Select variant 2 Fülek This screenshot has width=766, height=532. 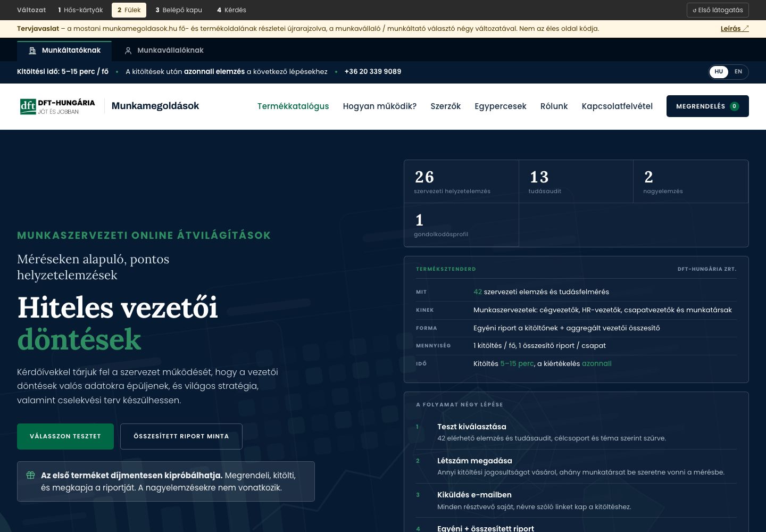[129, 10]
